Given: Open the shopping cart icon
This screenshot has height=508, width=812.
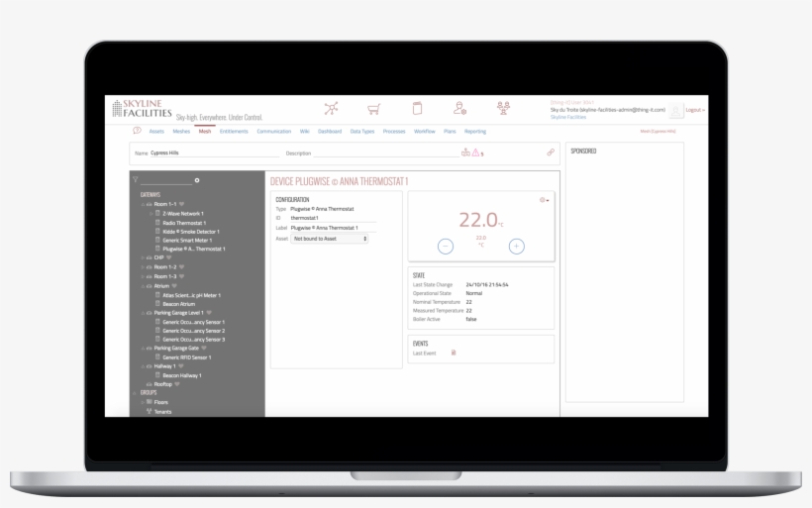Looking at the screenshot, I should click(x=373, y=109).
